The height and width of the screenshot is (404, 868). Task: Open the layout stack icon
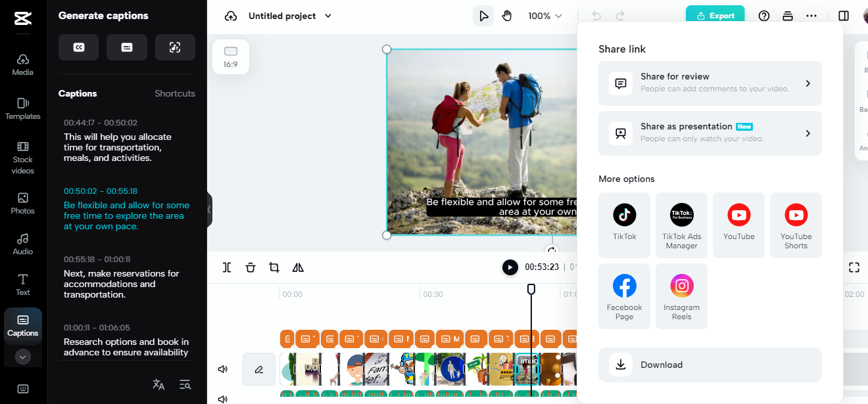788,16
